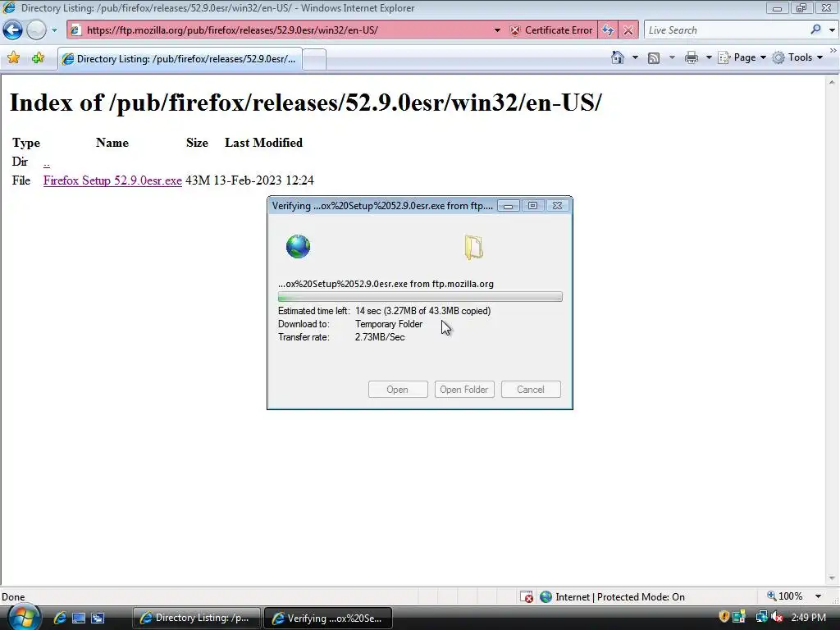Image resolution: width=840 pixels, height=630 pixels.
Task: Expand the Feeds dropdown arrow
Action: click(672, 57)
